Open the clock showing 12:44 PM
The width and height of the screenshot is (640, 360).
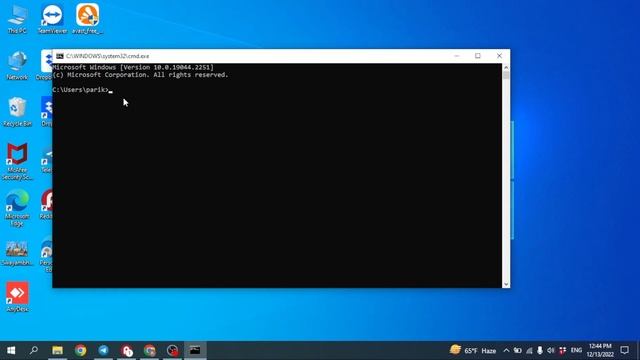click(600, 350)
